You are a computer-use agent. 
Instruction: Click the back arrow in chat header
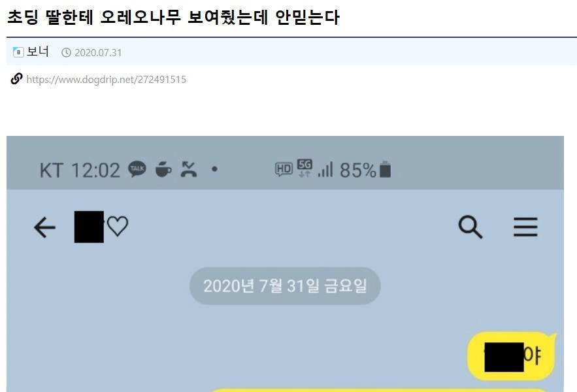44,227
